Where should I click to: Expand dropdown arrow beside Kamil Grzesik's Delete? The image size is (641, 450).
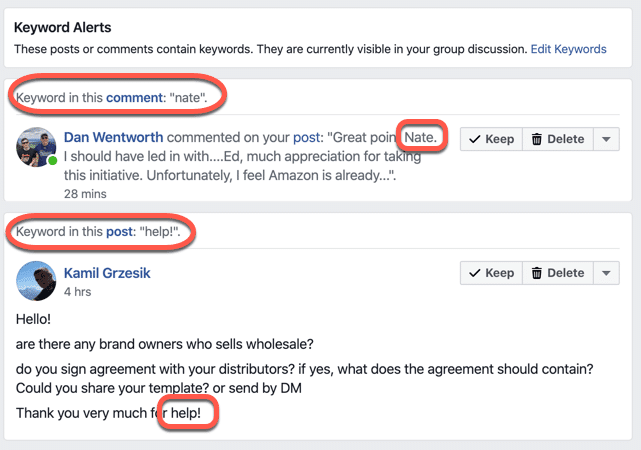coord(606,273)
